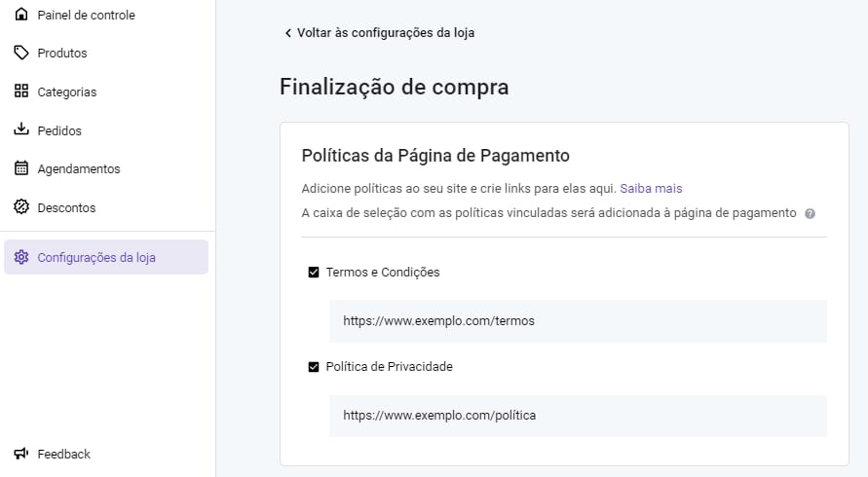Open the Produtos menu item

[x=62, y=53]
